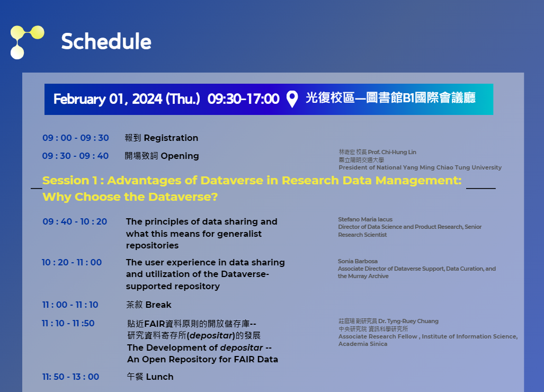Image resolution: width=544 pixels, height=392 pixels.
Task: Click speaker '莊庭瑞 副研究員 Dr. Tyng-Ruey Chuang'
Action: pyautogui.click(x=389, y=321)
